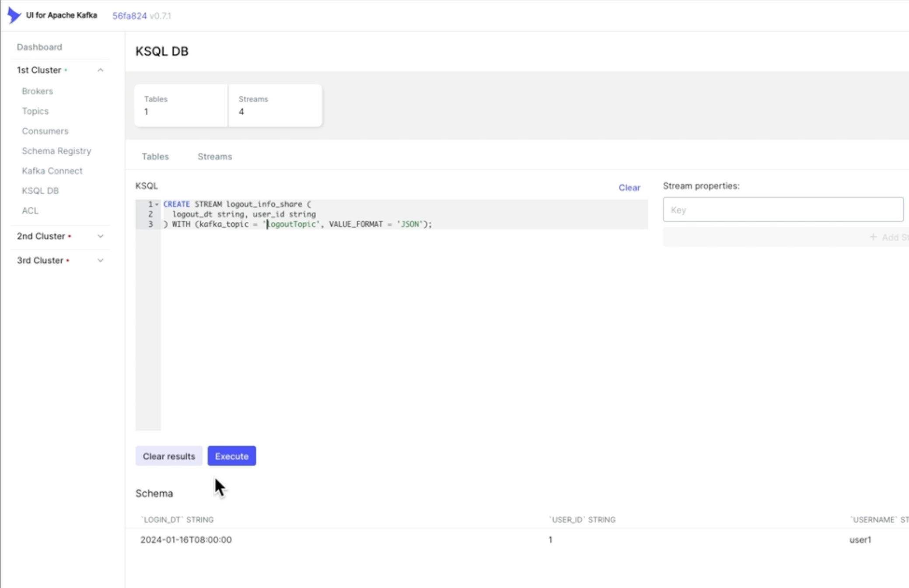The width and height of the screenshot is (909, 588).
Task: Select the KSQL DB sidebar item
Action: (x=40, y=191)
